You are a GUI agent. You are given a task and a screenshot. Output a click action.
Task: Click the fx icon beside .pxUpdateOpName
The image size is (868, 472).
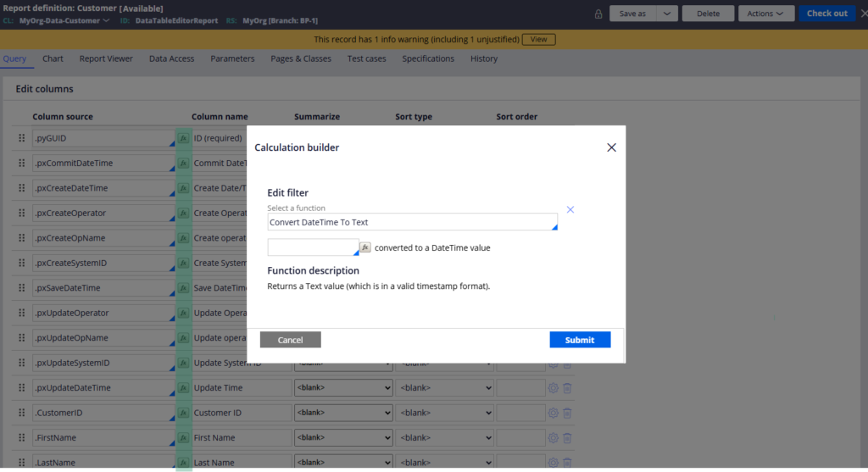tap(183, 337)
